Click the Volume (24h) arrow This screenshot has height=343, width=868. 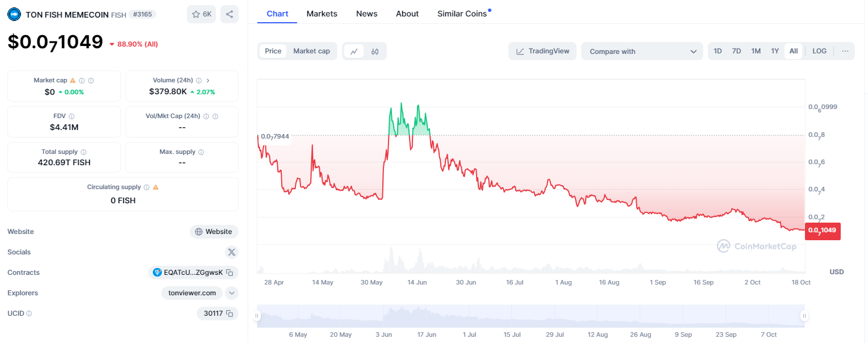click(208, 81)
